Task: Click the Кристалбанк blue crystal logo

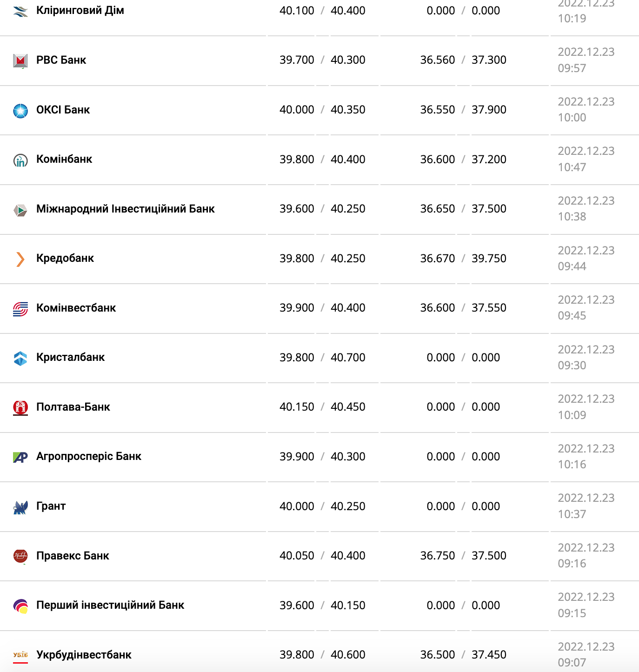Action: [x=20, y=358]
